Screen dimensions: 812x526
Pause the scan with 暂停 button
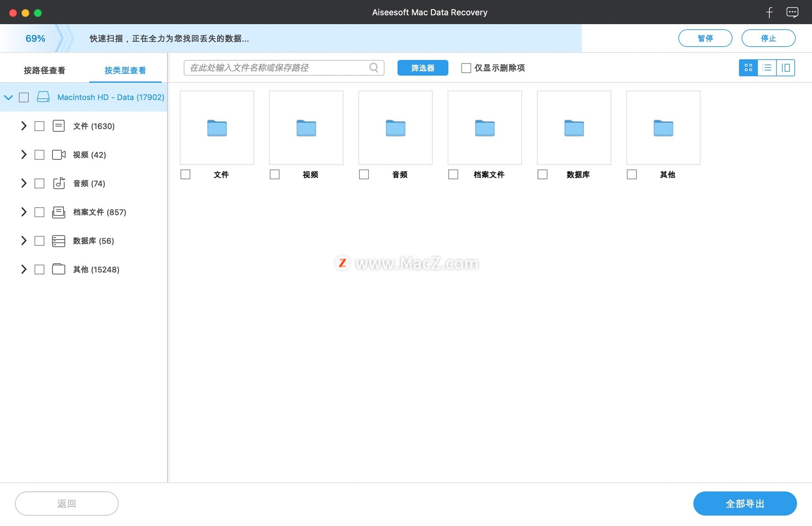(x=705, y=38)
